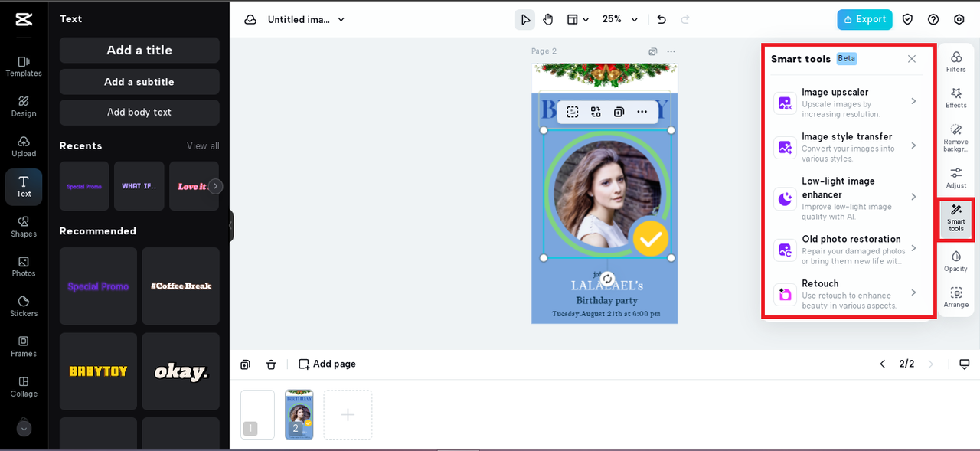
Task: Choose okay. text preset
Action: pos(181,371)
